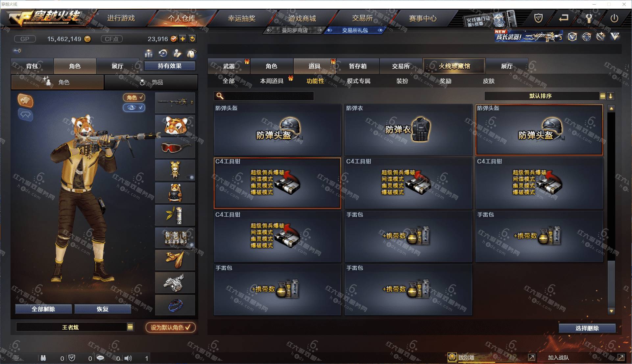Click the refresh icon beside CF points

coord(192,39)
